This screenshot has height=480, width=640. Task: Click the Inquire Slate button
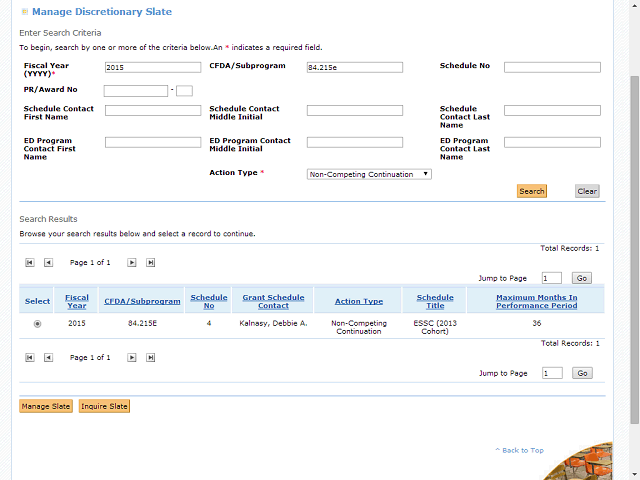pyautogui.click(x=104, y=406)
